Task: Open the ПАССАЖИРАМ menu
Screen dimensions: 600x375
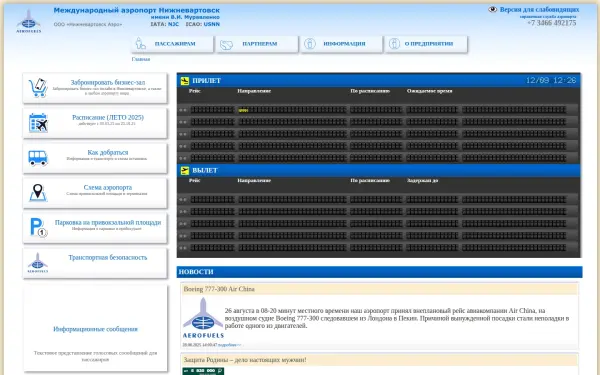Action: 172,44
